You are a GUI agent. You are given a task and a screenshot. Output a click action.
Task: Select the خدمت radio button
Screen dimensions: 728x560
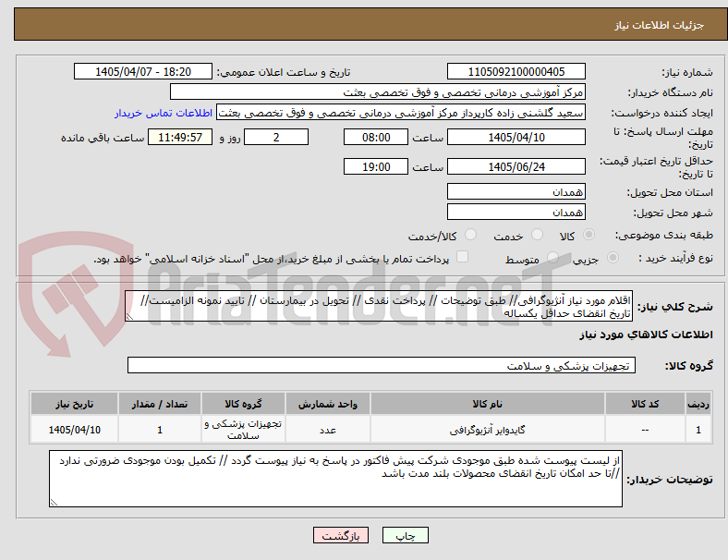tap(537, 235)
